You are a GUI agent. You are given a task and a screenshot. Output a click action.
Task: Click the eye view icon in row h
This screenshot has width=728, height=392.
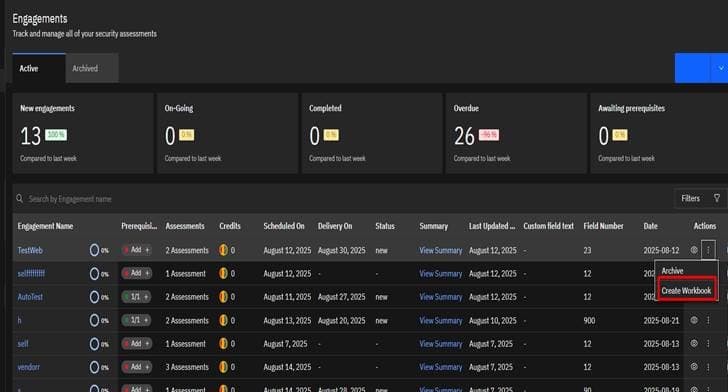[x=694, y=320]
